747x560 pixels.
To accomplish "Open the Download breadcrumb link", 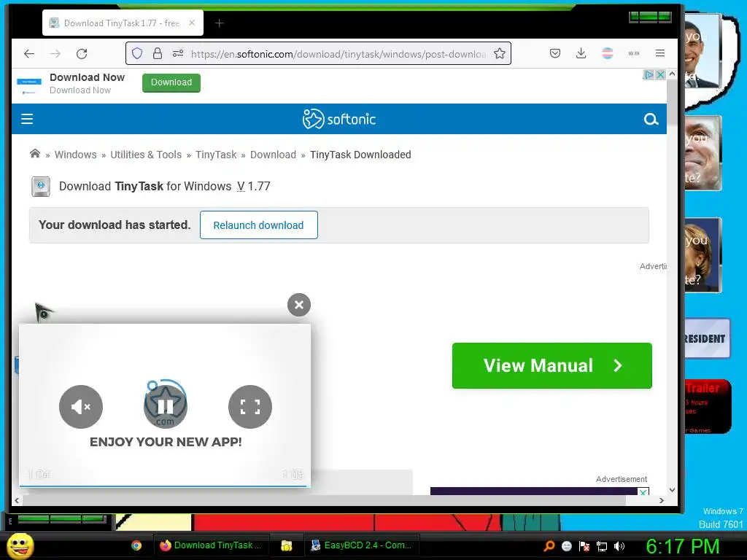I will (x=273, y=155).
